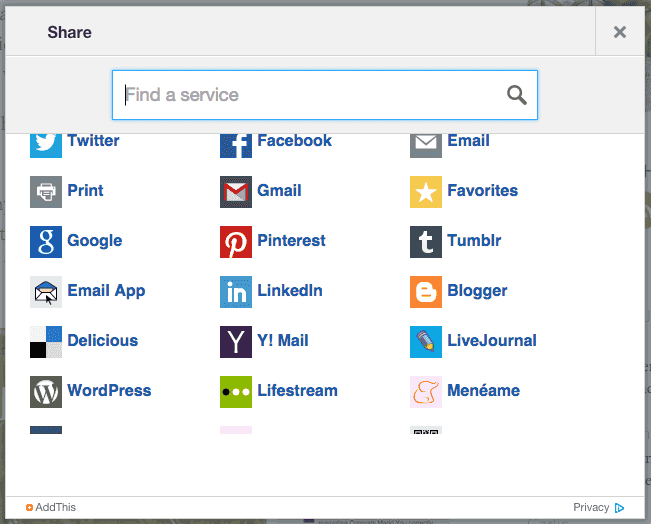The width and height of the screenshot is (651, 524).
Task: Click the WordPress logo icon
Action: coord(46,392)
